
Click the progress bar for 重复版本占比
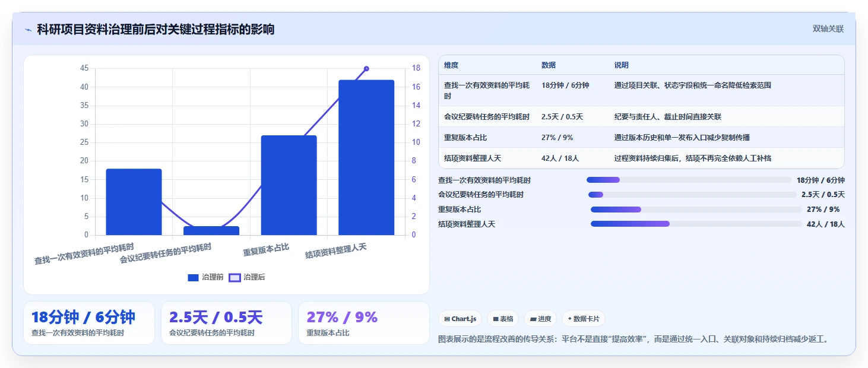click(x=696, y=210)
